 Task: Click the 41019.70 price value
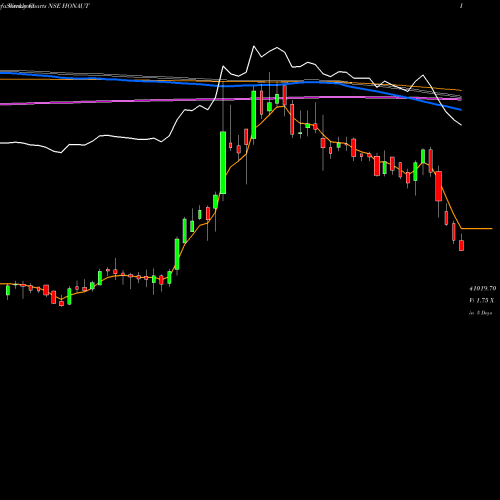[x=483, y=288]
